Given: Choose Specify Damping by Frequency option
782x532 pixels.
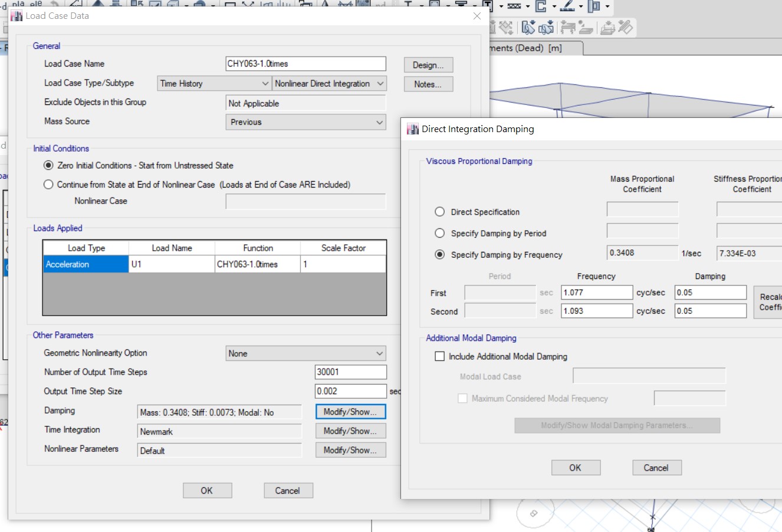Looking at the screenshot, I should (x=439, y=254).
